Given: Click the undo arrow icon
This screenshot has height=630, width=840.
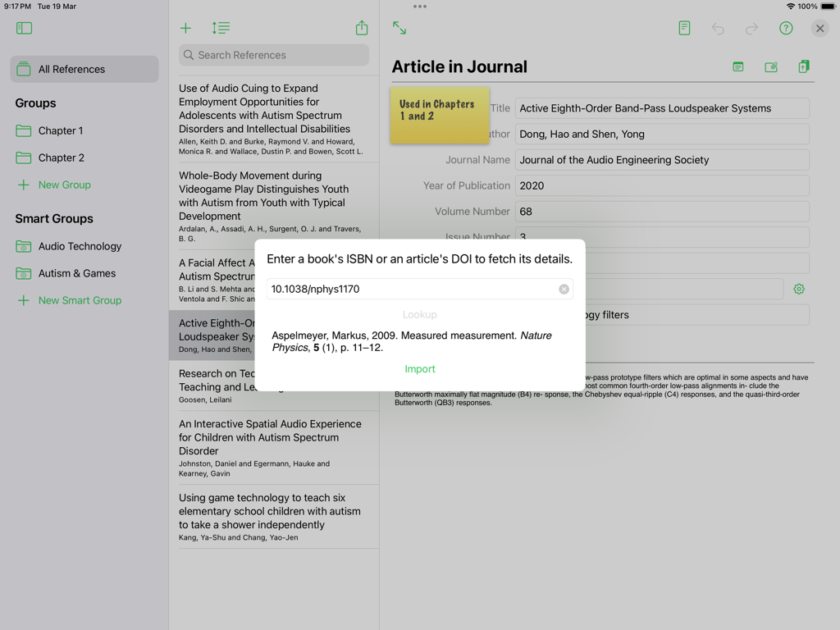Looking at the screenshot, I should tap(718, 28).
